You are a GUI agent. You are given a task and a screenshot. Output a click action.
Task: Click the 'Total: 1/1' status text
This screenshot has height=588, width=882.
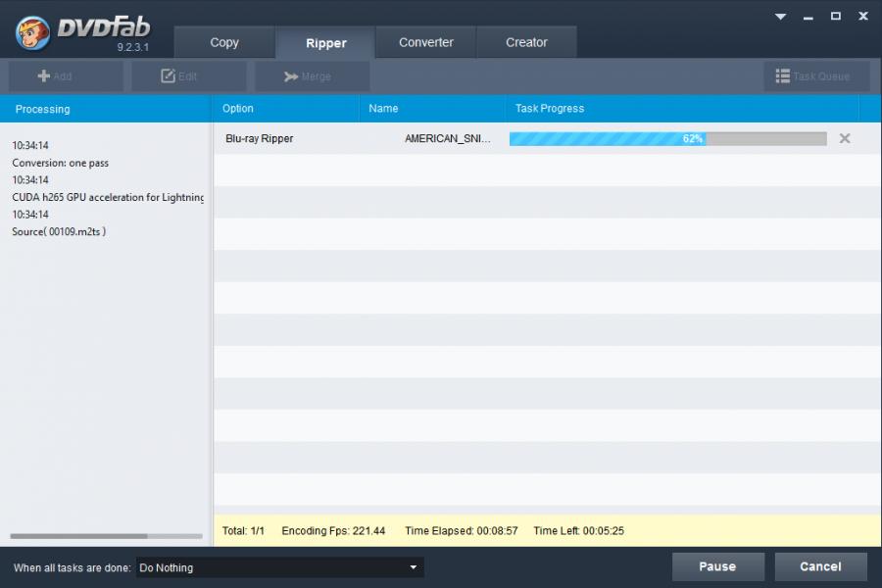click(243, 530)
